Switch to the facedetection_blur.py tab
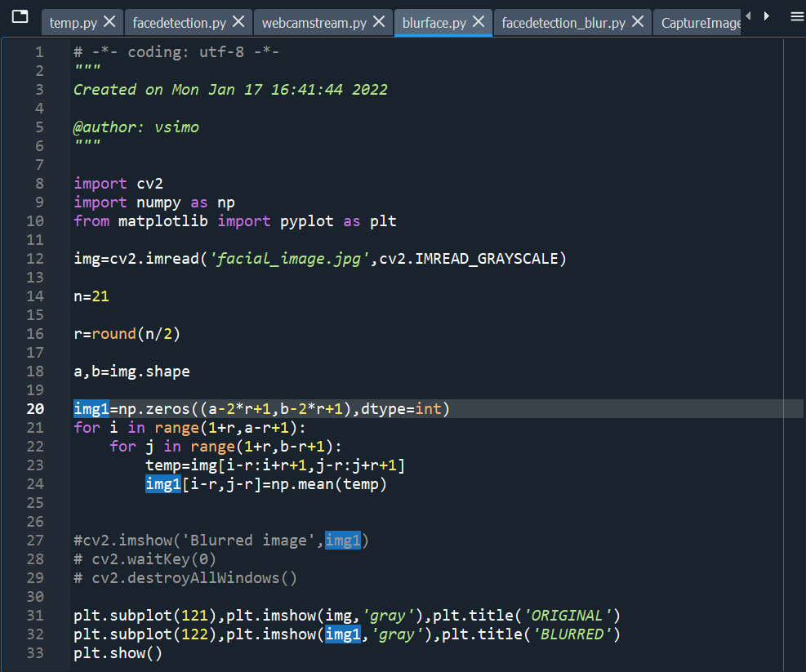The width and height of the screenshot is (806, 672). [x=564, y=23]
